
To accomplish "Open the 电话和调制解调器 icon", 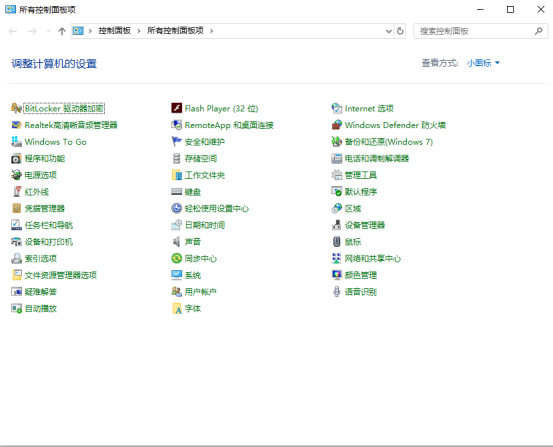I will [x=336, y=158].
